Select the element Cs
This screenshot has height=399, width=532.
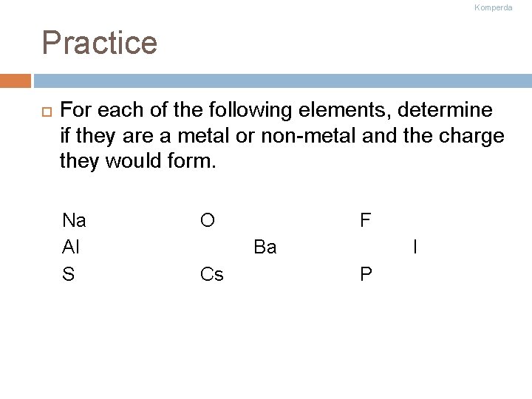tap(212, 275)
